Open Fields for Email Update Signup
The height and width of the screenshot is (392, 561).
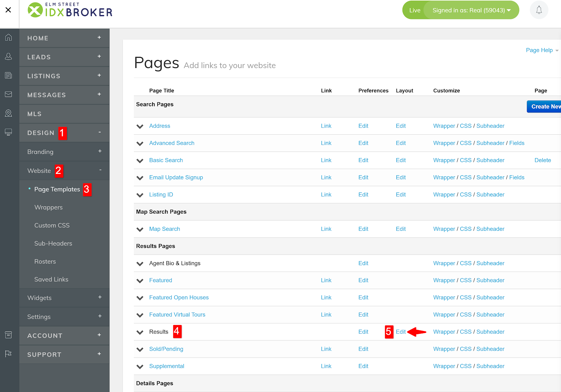point(517,177)
